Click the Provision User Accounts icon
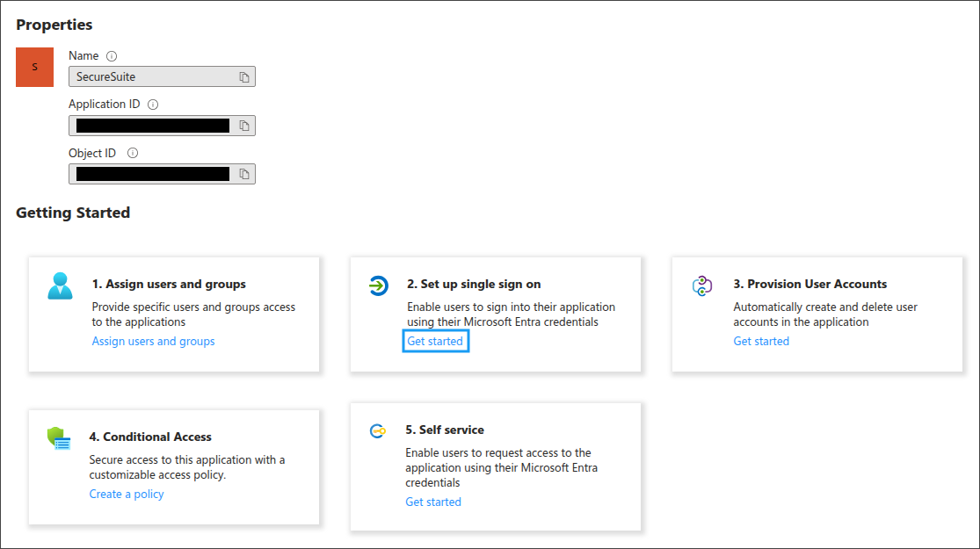This screenshot has width=980, height=549. pos(702,286)
